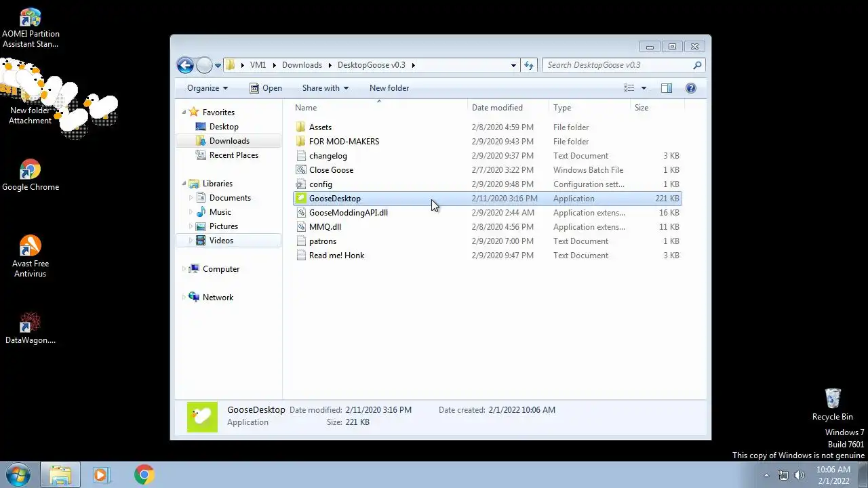Image resolution: width=868 pixels, height=488 pixels.
Task: Select Pictures library in navigation pane
Action: (x=224, y=226)
